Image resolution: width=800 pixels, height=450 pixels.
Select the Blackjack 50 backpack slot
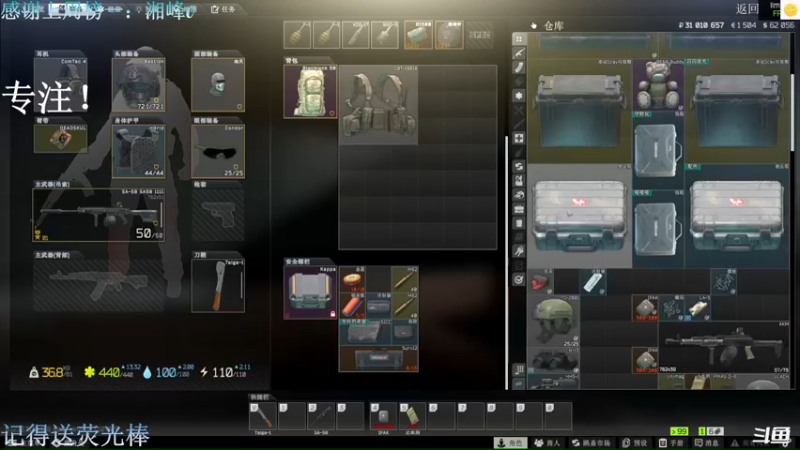coord(310,91)
